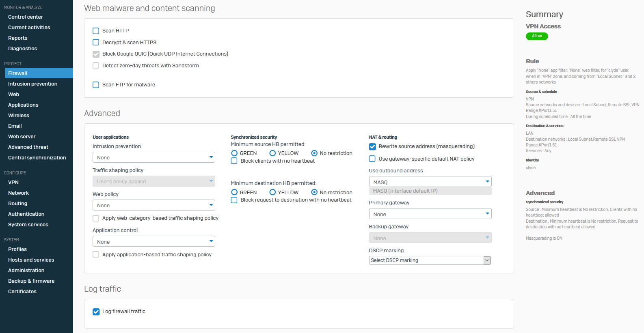The width and height of the screenshot is (644, 333).
Task: Go to Intrusion prevention menu item
Action: click(x=32, y=84)
